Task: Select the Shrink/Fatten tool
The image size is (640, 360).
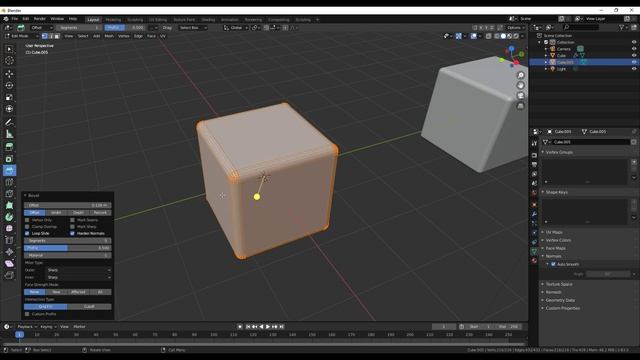Action: pyautogui.click(x=9, y=252)
